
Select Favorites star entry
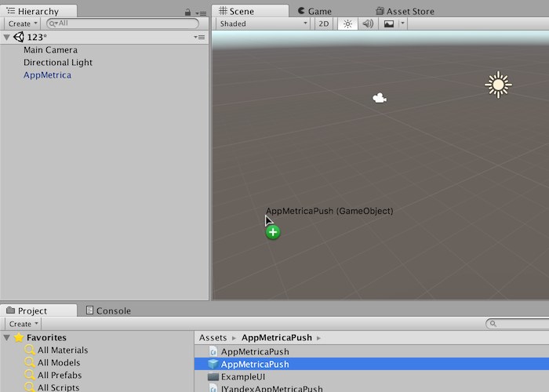39,338
